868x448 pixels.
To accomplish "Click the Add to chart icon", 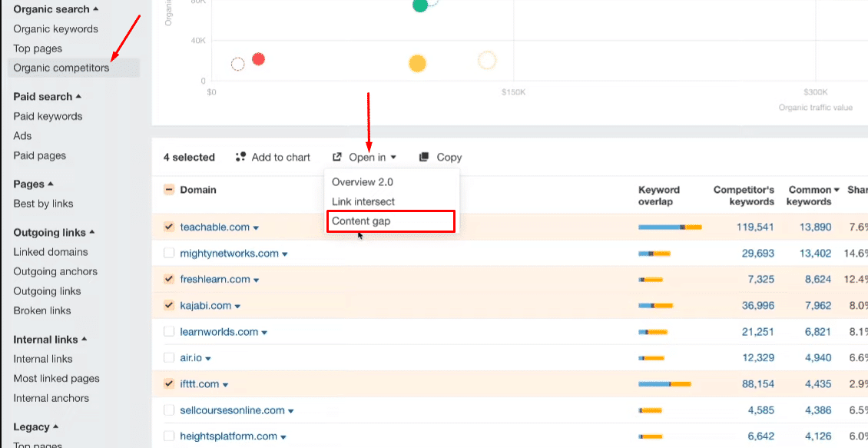I will 240,157.
